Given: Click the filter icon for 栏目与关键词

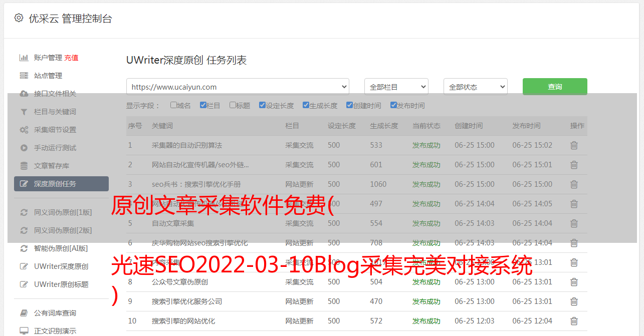Looking at the screenshot, I should (24, 112).
